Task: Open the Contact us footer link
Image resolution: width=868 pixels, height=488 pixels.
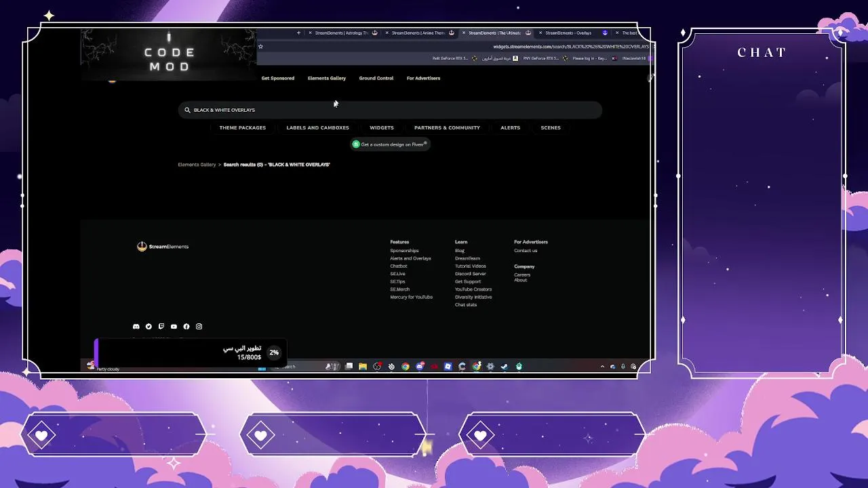Action: click(526, 251)
